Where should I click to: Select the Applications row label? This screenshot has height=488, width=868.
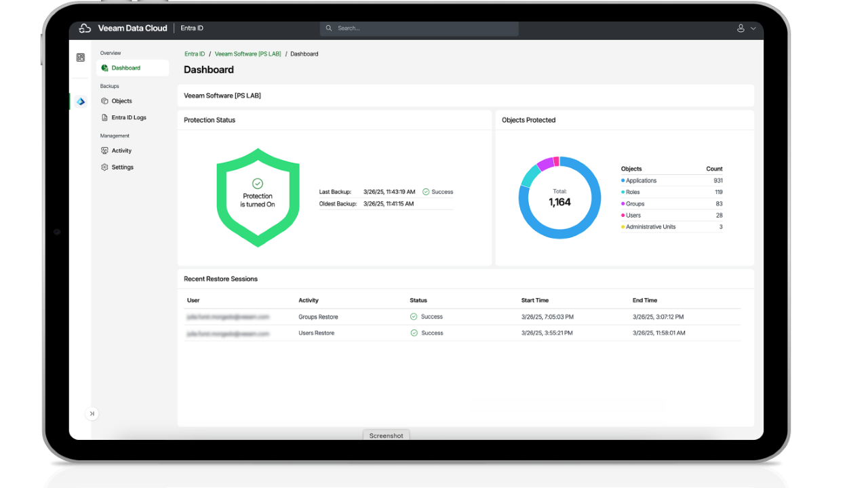pos(642,181)
